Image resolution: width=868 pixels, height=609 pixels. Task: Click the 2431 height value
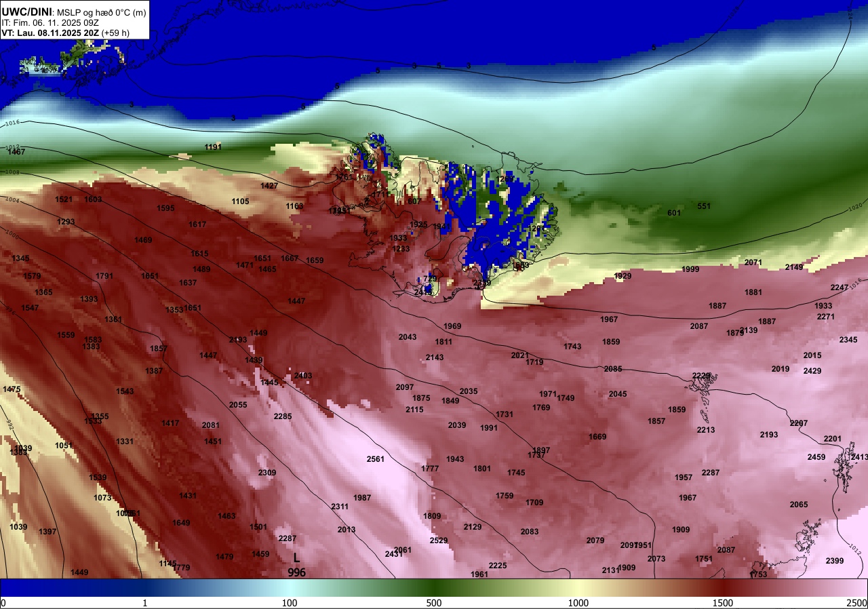pyautogui.click(x=394, y=554)
